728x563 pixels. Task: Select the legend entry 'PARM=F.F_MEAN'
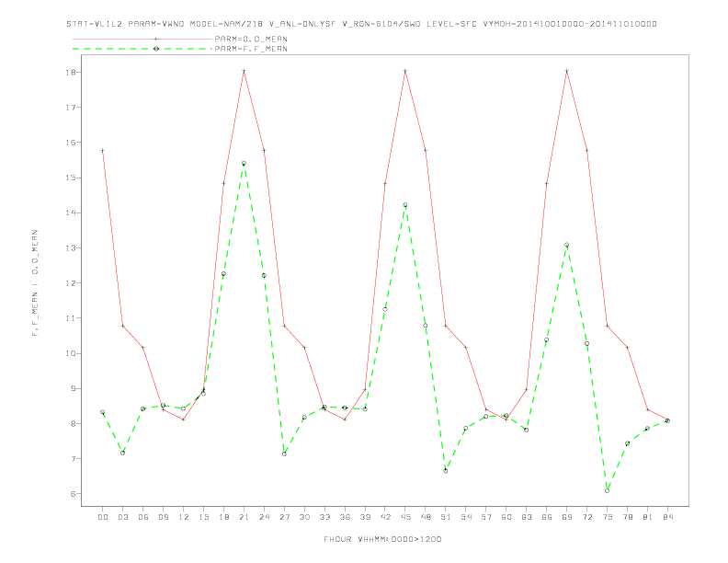(251, 49)
